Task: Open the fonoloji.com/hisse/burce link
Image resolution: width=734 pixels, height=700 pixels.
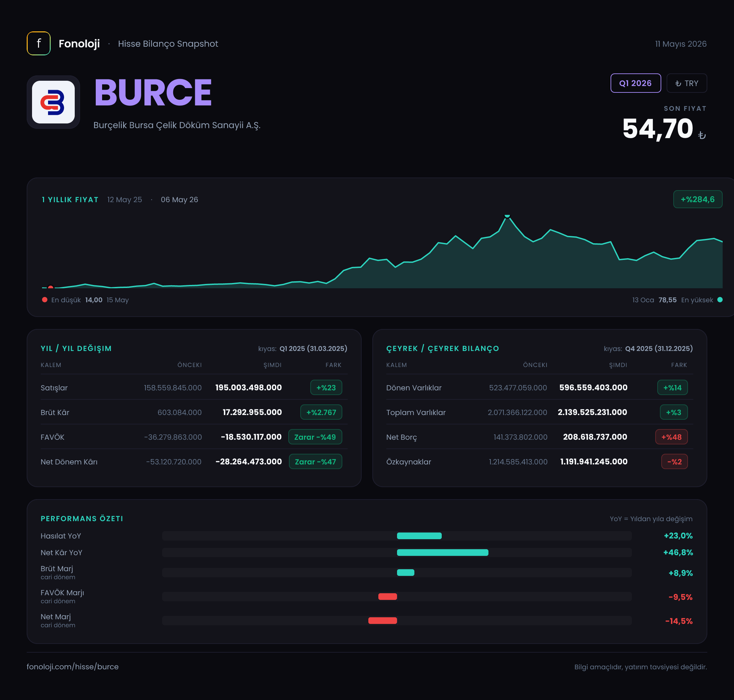Action: coord(73,666)
